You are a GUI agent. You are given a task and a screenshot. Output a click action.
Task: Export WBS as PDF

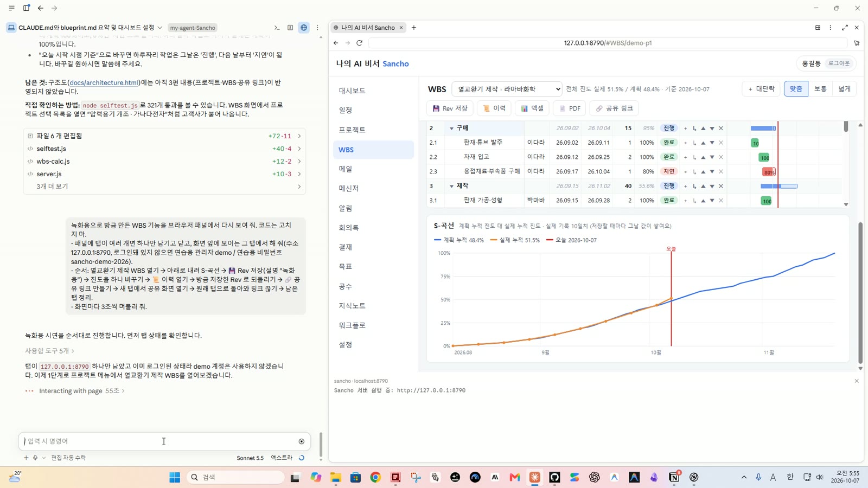570,108
